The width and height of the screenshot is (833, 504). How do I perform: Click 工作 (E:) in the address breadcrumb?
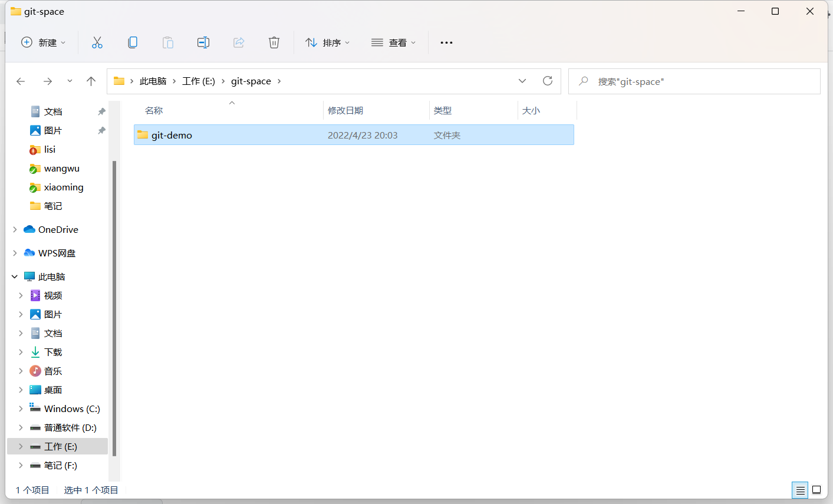(x=199, y=81)
